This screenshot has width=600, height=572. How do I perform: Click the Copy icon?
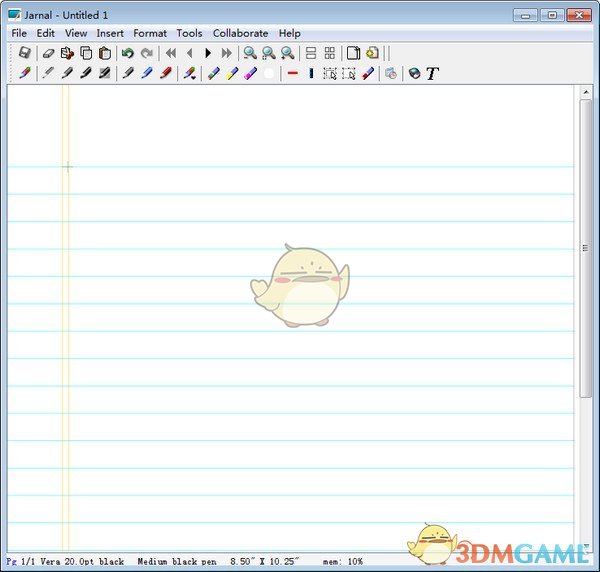pyautogui.click(x=86, y=53)
